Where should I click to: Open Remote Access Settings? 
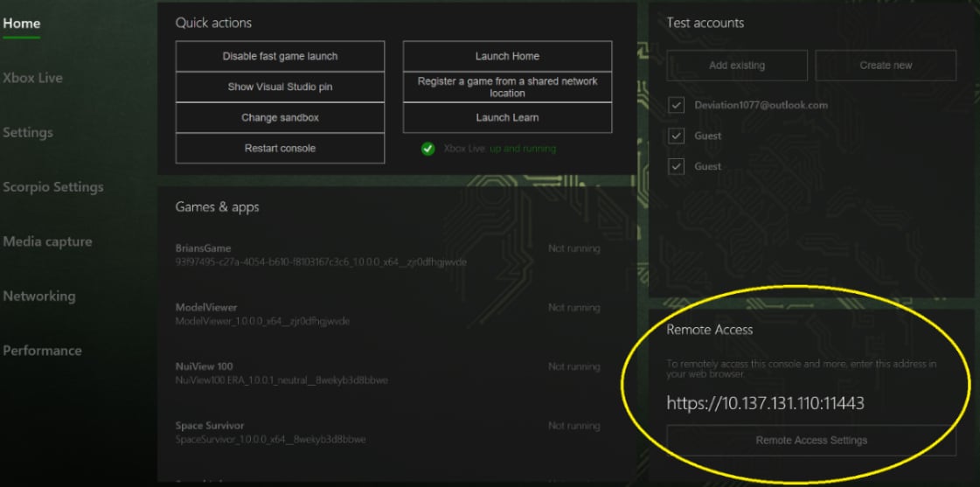(x=811, y=440)
